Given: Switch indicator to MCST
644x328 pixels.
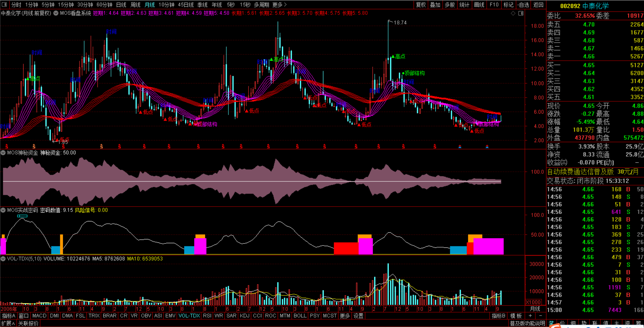Looking at the screenshot, I should tap(330, 316).
